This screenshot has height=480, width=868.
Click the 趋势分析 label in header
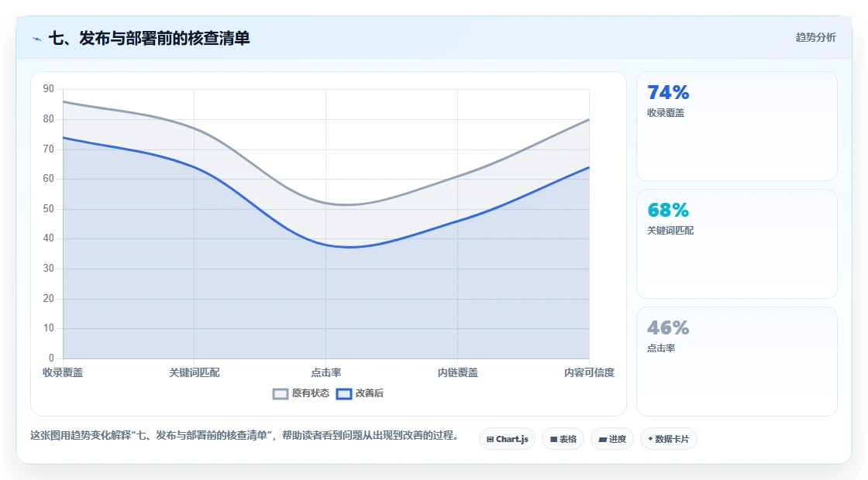point(815,38)
